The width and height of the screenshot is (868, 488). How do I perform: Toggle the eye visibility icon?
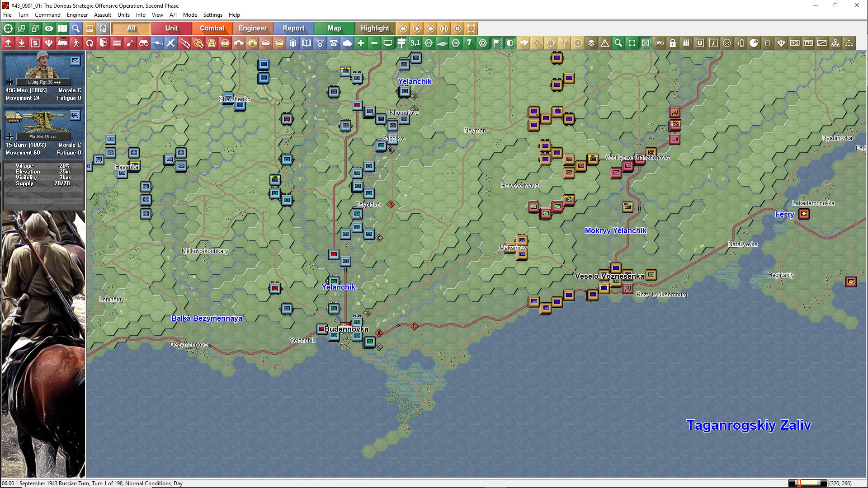(x=49, y=28)
